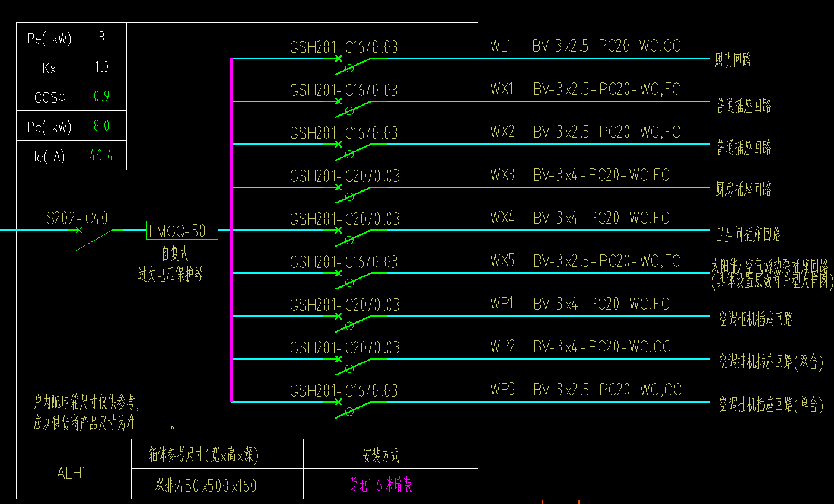The height and width of the screenshot is (504, 834).
Task: Select the green 8.0 value
Action: [101, 126]
